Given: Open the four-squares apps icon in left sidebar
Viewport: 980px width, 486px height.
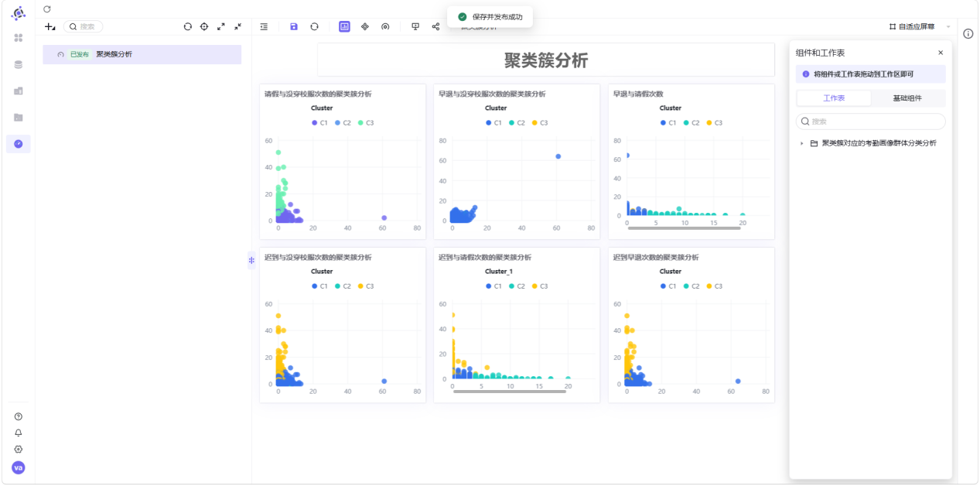Looking at the screenshot, I should [x=19, y=38].
